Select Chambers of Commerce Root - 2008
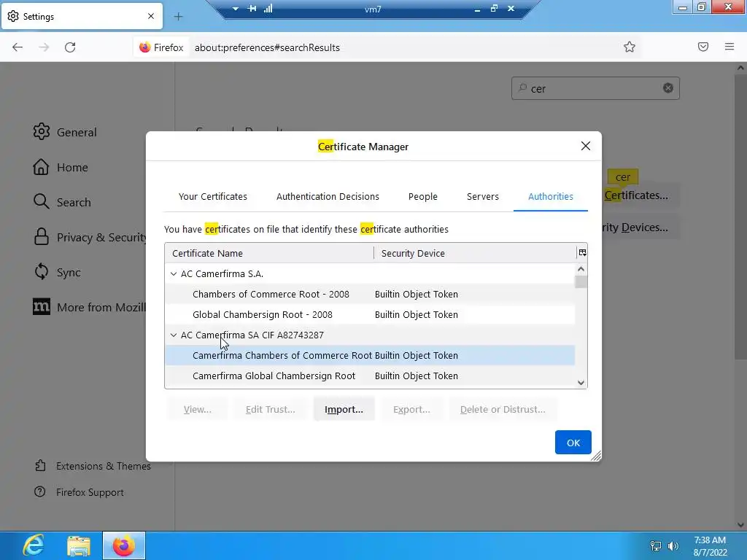Screen dimensions: 747x560 click(370, 295)
